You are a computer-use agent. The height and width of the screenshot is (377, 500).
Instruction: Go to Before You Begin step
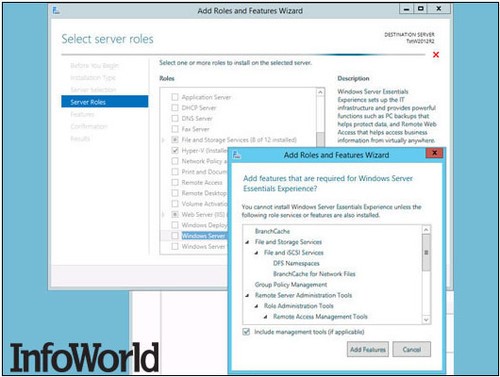coord(94,65)
